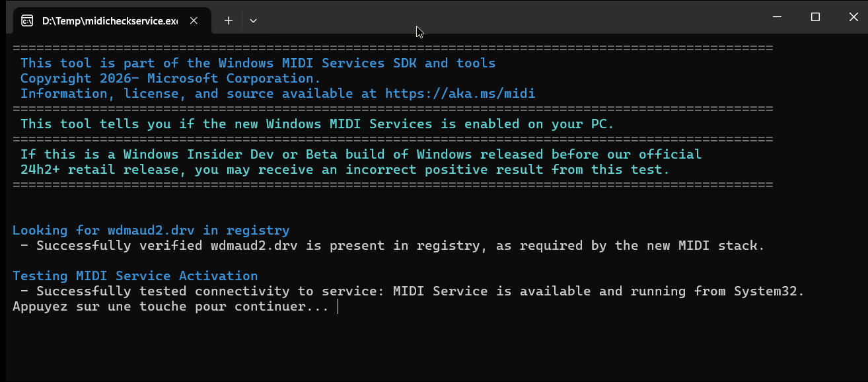The width and height of the screenshot is (868, 382).
Task: Click the terminal icon on the tab
Action: [x=27, y=20]
